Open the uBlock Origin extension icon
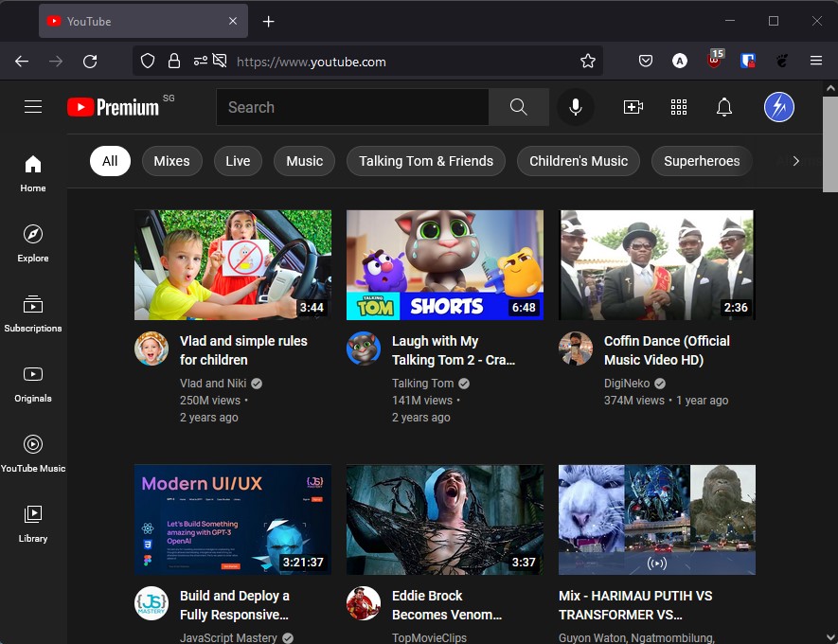Screen dimensions: 838x644 click(715, 59)
